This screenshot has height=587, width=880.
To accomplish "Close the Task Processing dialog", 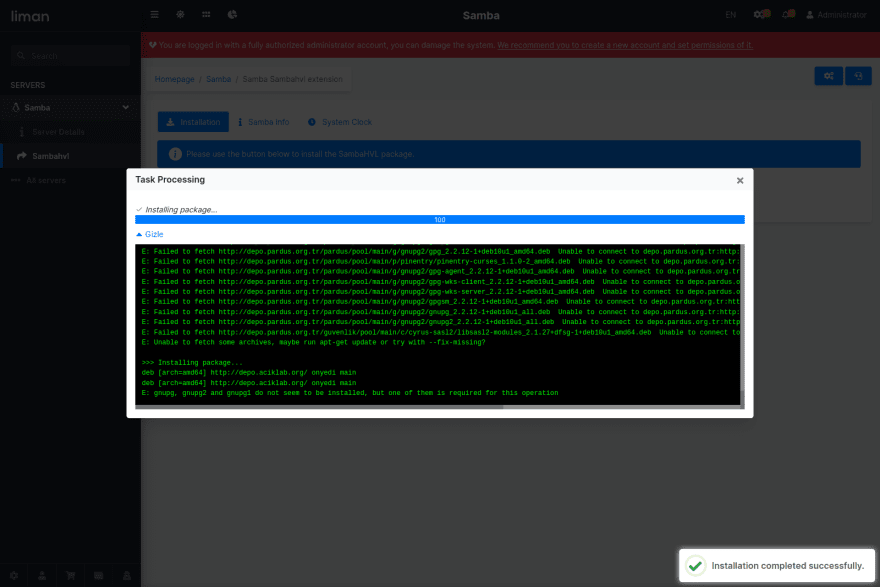I will tap(740, 181).
